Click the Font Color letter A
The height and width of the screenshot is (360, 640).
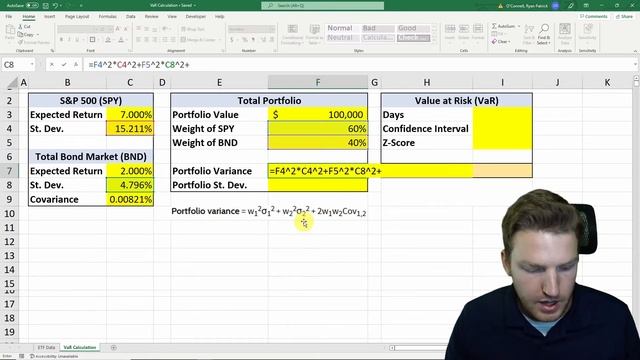(x=121, y=40)
